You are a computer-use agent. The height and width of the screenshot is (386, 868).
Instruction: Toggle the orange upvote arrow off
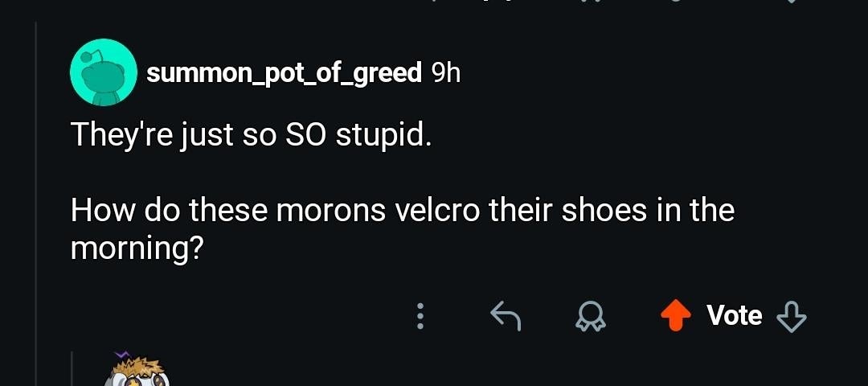tap(676, 317)
